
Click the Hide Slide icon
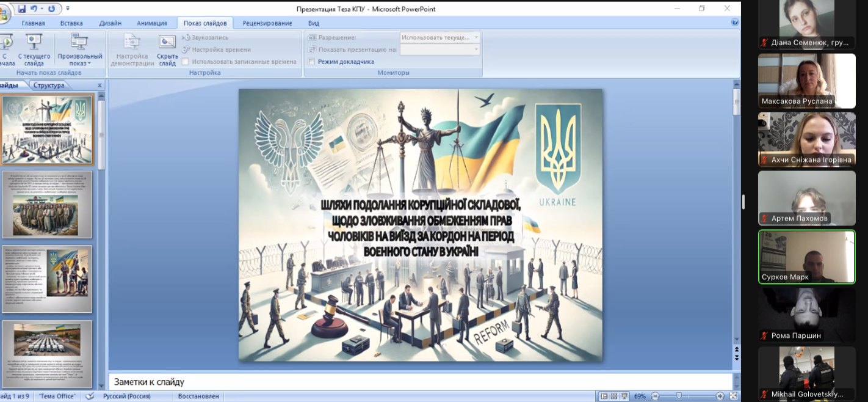coord(167,49)
